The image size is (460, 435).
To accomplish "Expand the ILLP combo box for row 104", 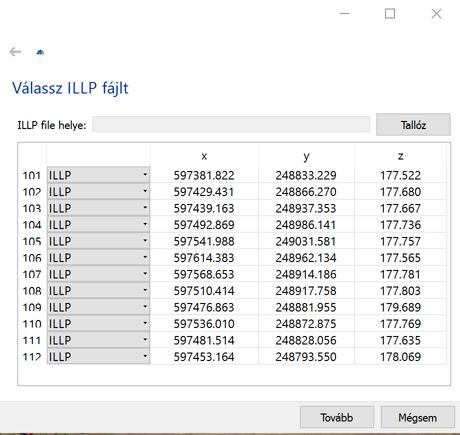I will (99, 224).
